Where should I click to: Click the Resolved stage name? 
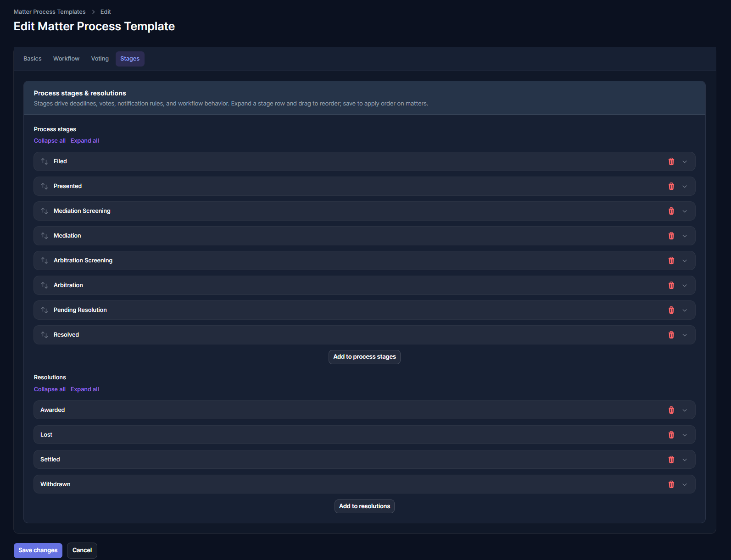click(66, 335)
